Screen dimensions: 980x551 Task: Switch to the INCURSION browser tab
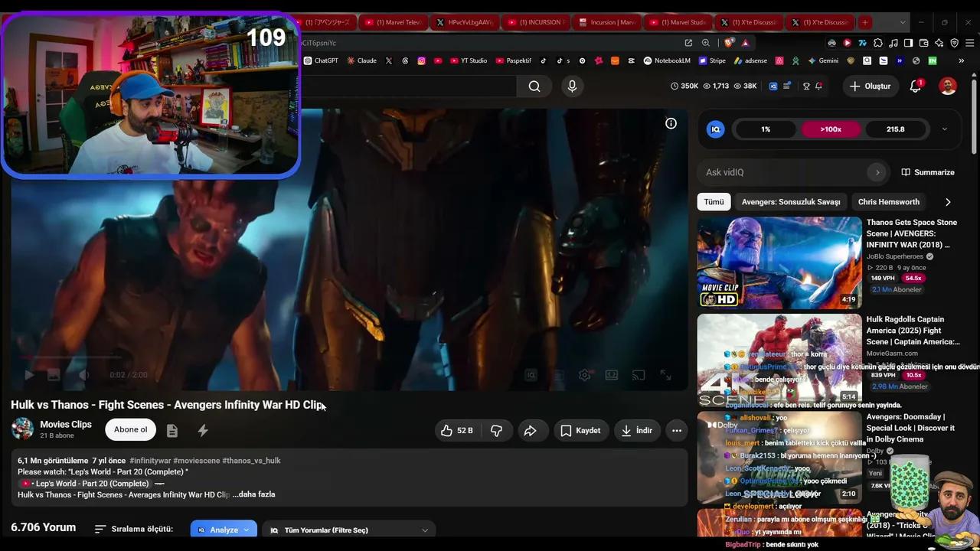[x=536, y=22]
